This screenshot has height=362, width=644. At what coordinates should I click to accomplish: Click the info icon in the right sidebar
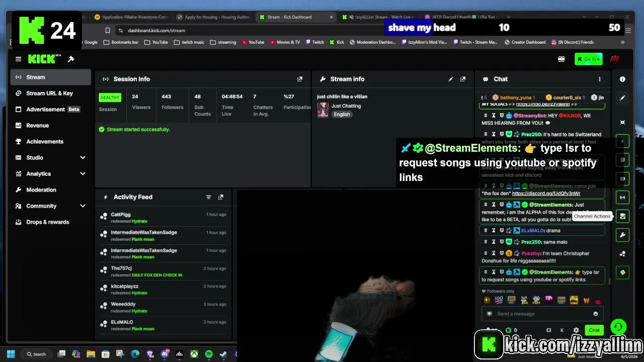pyautogui.click(x=622, y=79)
